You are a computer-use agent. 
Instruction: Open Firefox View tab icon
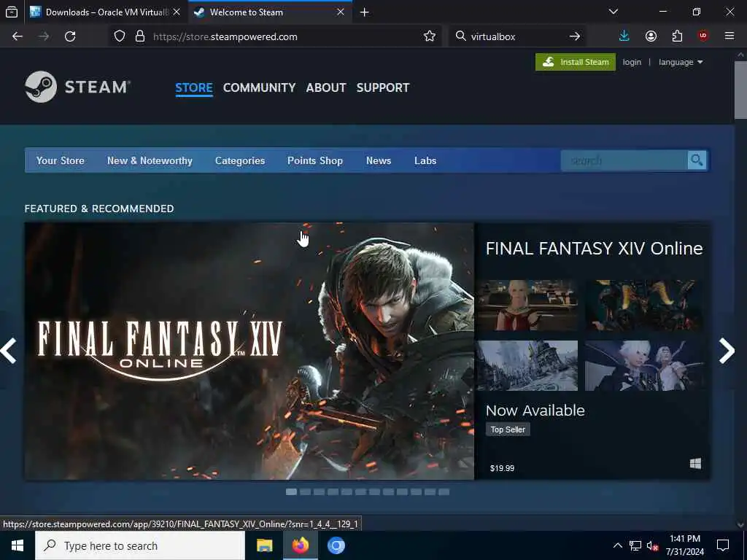coord(12,12)
